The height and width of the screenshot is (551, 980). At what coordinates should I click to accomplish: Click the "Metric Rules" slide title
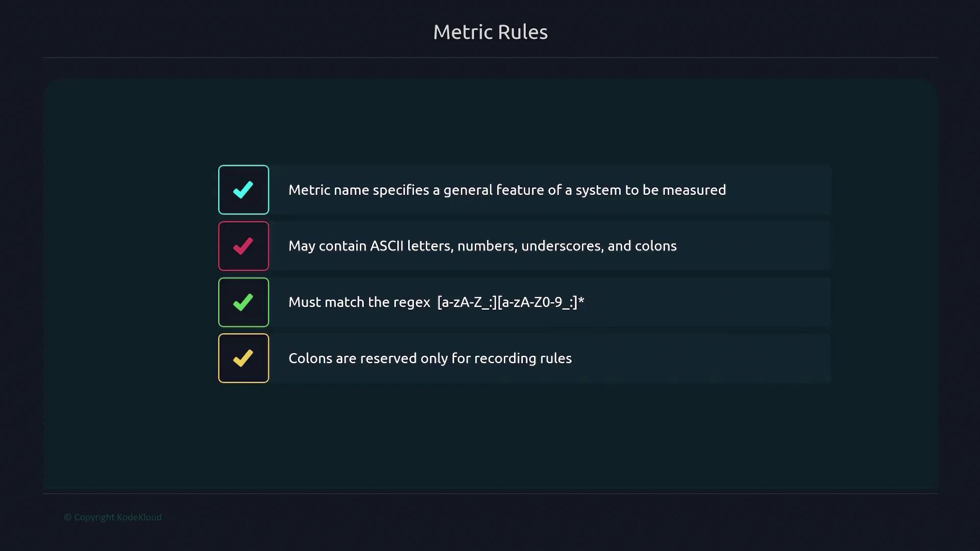tap(490, 32)
